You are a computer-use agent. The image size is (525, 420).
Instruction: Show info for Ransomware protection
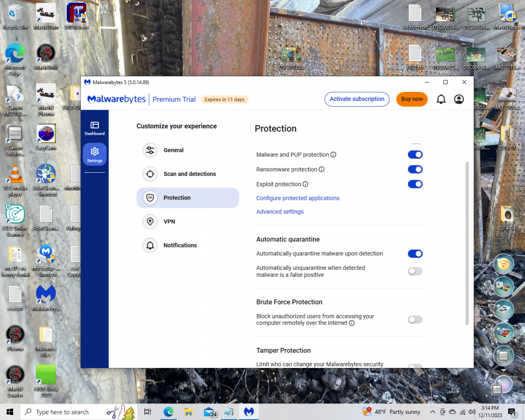(322, 170)
